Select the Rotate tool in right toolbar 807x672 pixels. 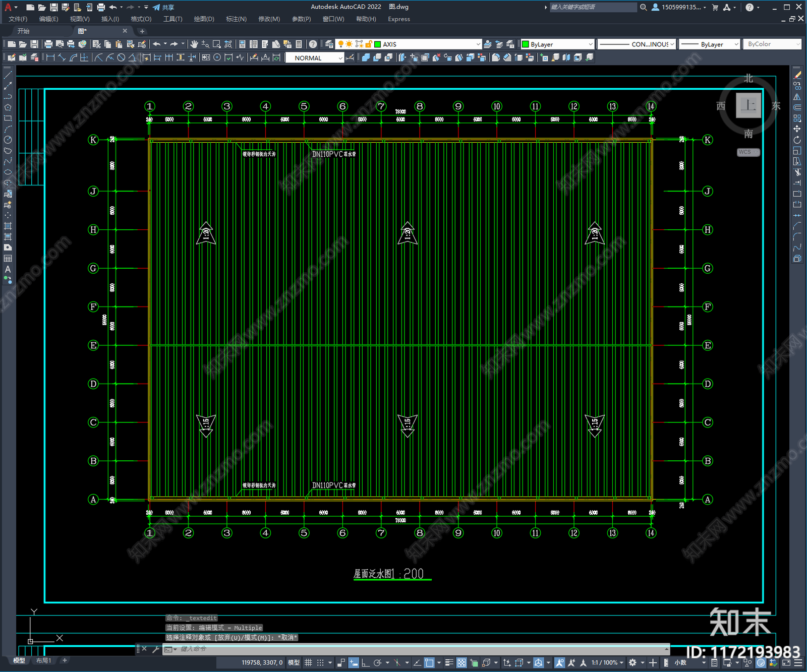click(797, 140)
